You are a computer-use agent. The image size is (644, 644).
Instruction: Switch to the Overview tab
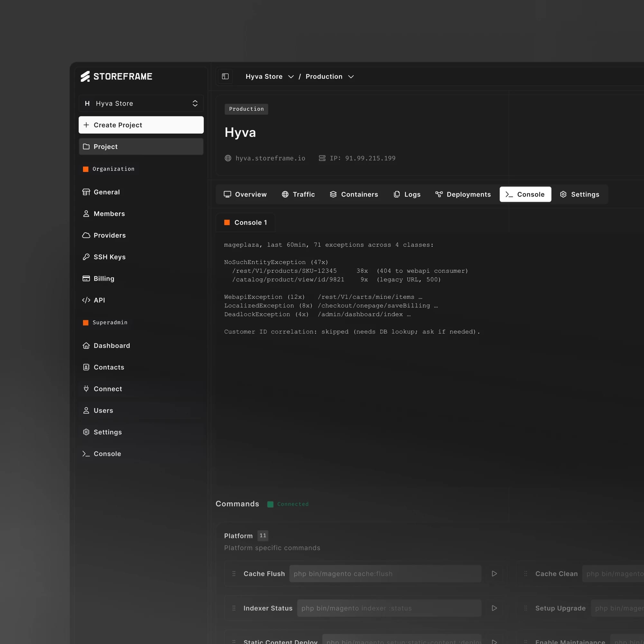point(245,194)
